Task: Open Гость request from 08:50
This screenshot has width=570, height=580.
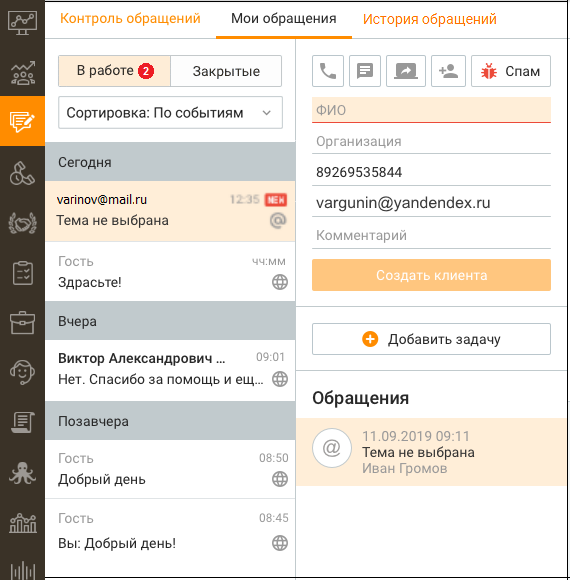Action: tap(170, 469)
